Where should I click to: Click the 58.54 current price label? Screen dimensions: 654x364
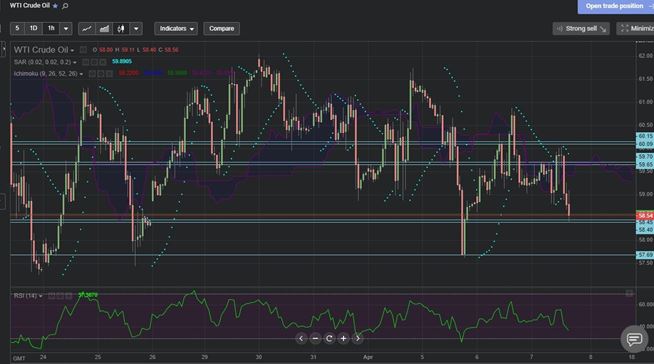[645, 216]
